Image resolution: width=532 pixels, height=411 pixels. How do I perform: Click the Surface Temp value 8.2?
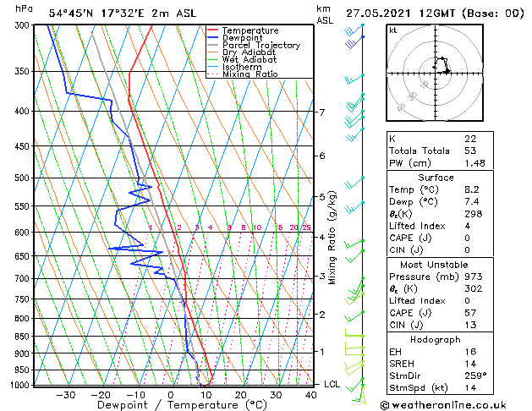472,189
